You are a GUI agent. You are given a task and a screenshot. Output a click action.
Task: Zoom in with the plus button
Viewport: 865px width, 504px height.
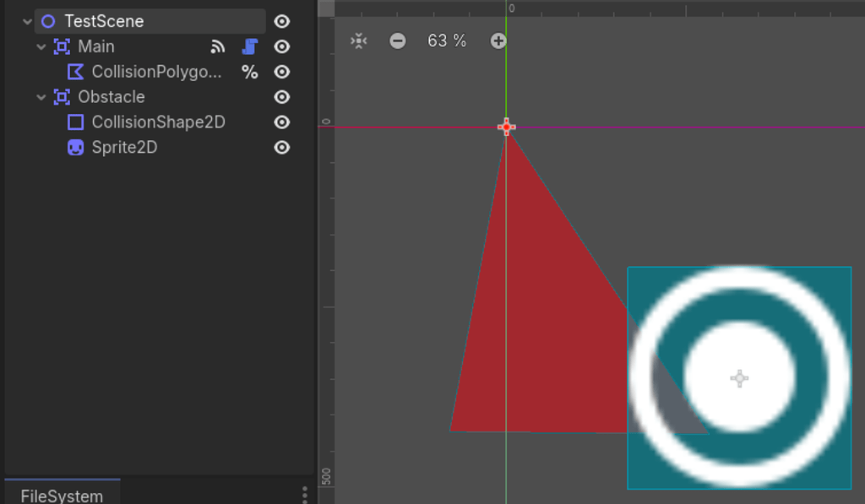coord(498,40)
